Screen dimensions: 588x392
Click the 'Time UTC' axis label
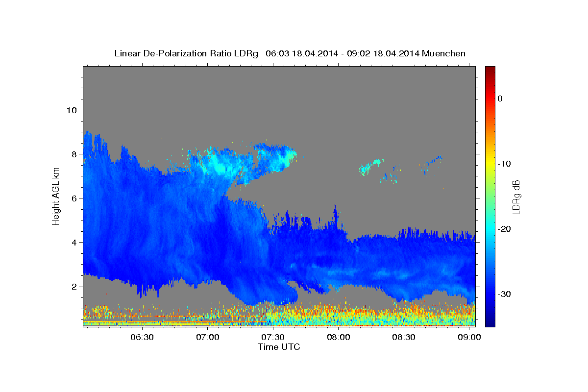click(x=279, y=347)
